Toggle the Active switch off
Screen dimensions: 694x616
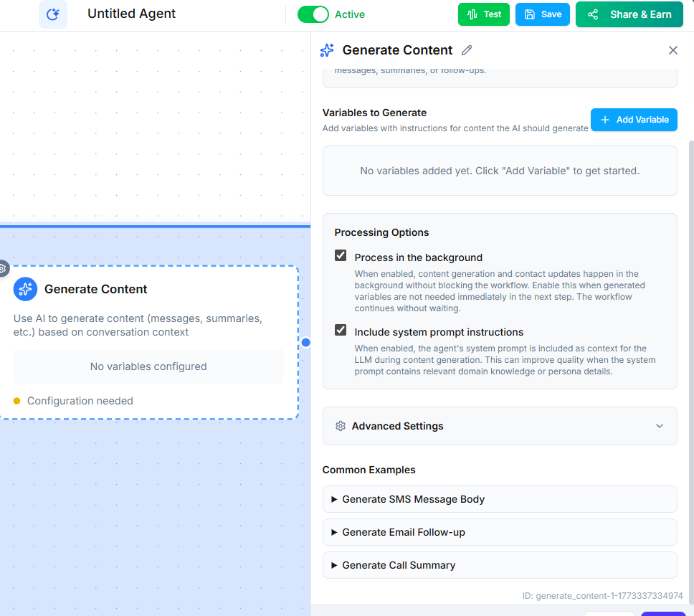313,14
